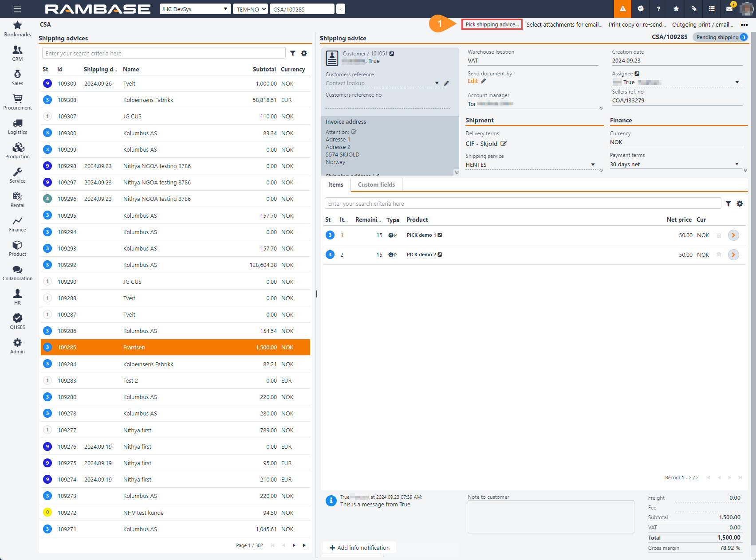Click the filter icon in Shipping advices list
This screenshot has height=560, width=756.
293,53
